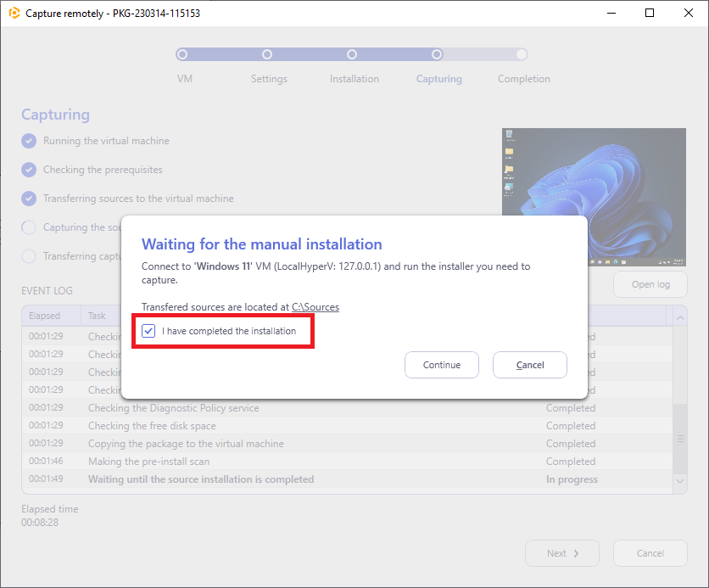The width and height of the screenshot is (709, 588).
Task: Close the Capture remotely window
Action: click(x=688, y=13)
